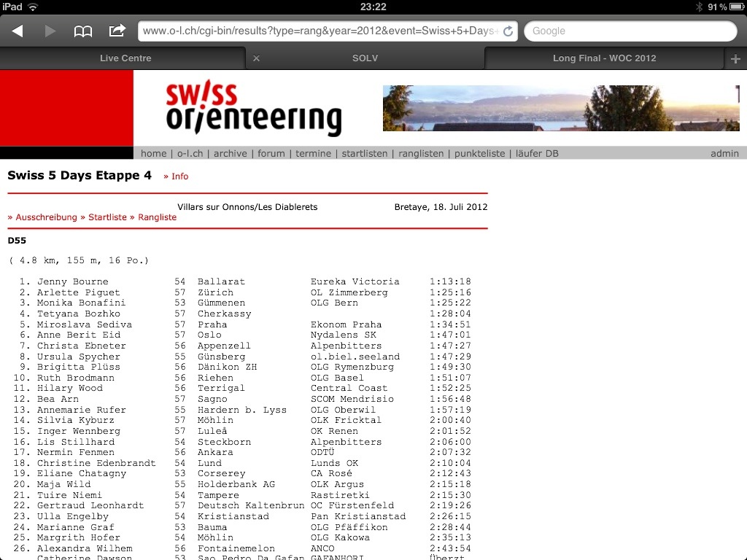This screenshot has width=747, height=560.
Task: Tap the URL address field
Action: [x=320, y=31]
